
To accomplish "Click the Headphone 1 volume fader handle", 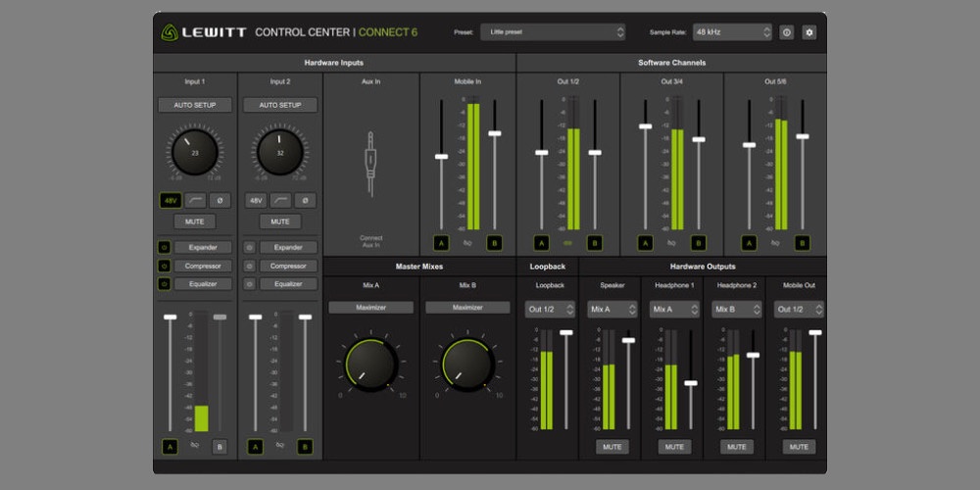I will tap(691, 384).
